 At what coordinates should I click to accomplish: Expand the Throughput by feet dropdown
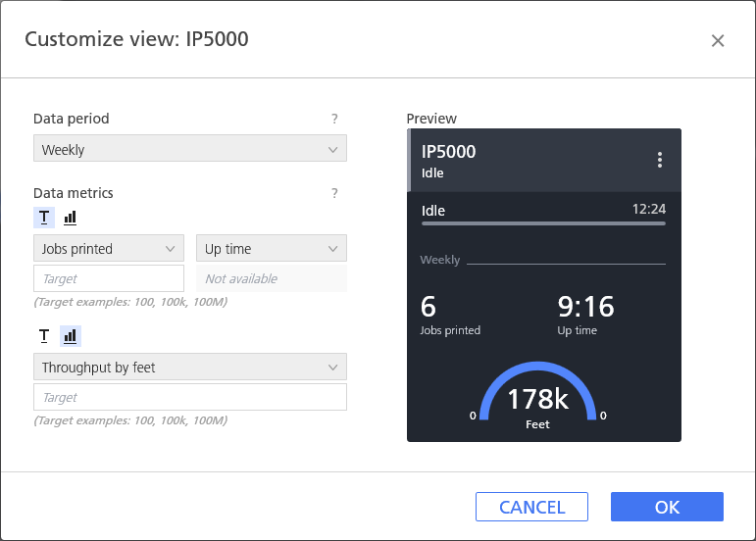click(x=190, y=368)
